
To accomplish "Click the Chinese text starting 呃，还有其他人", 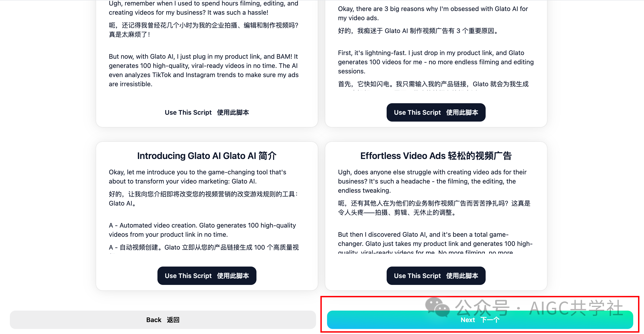I will pyautogui.click(x=434, y=208).
